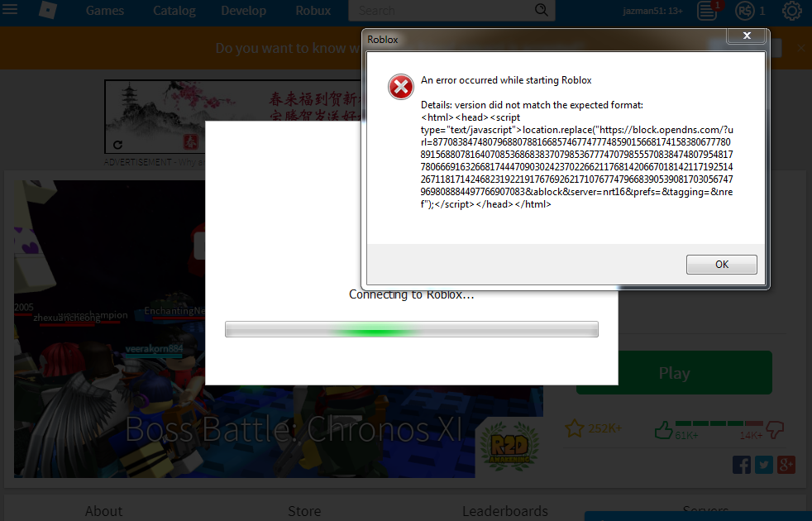Open the Robux page

(313, 11)
